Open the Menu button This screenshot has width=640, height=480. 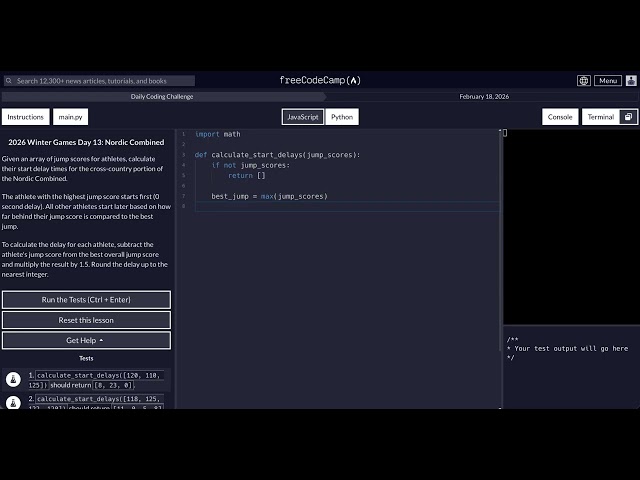608,81
